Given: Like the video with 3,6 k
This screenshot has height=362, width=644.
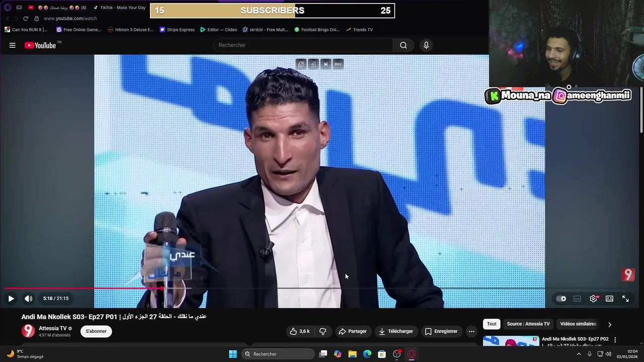Looking at the screenshot, I should tap(299, 331).
